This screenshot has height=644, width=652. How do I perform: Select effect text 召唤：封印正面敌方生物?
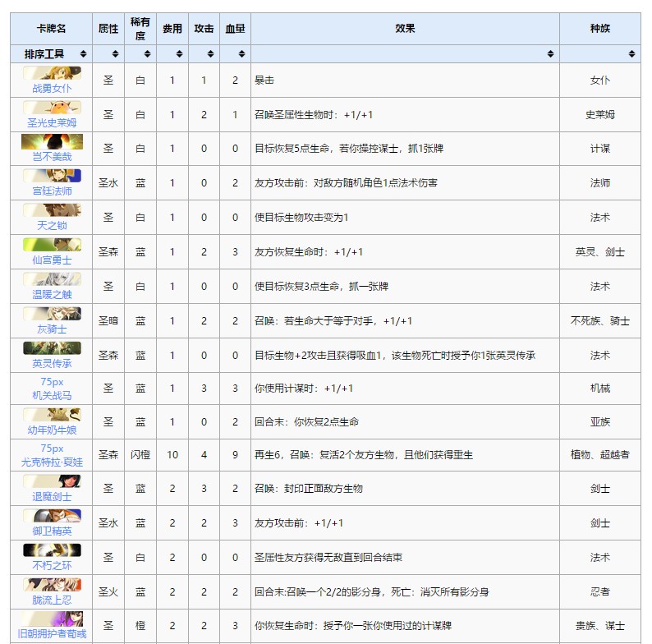(309, 489)
